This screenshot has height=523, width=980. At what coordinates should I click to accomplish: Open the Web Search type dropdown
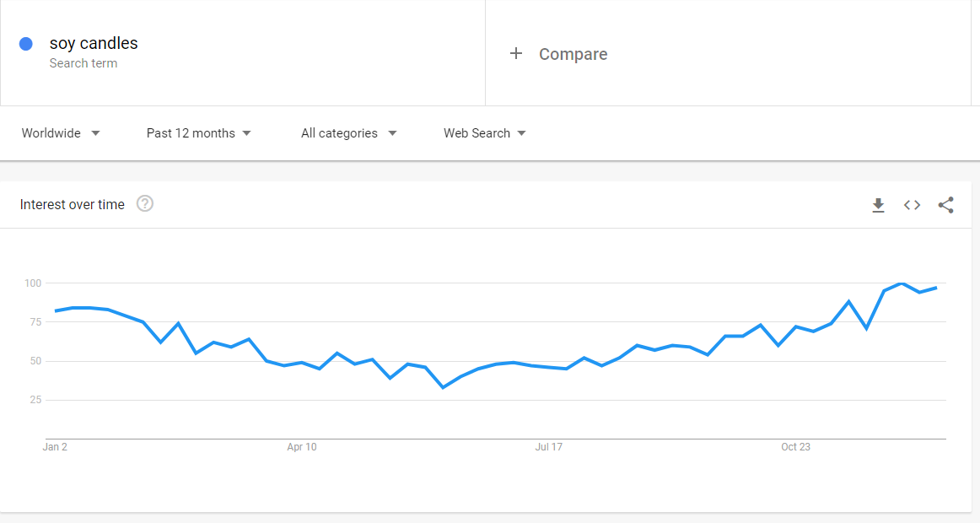point(485,133)
